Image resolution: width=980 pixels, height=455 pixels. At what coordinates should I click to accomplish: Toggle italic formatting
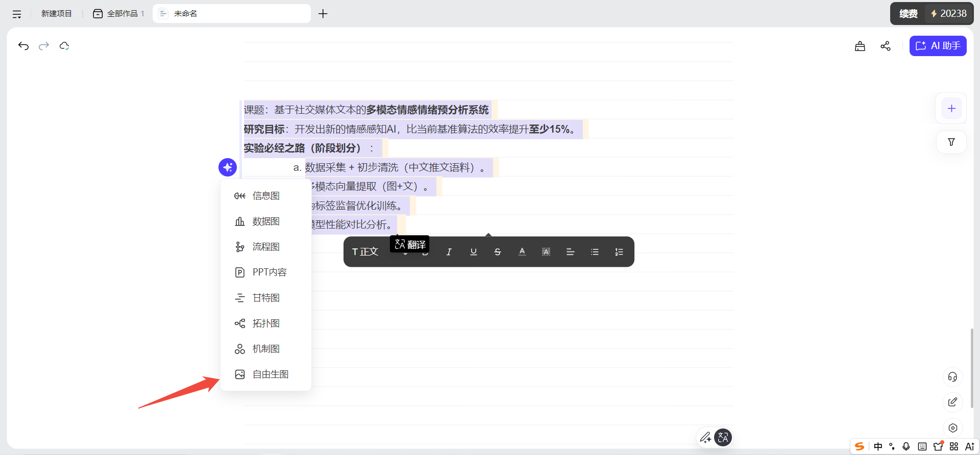pyautogui.click(x=449, y=252)
